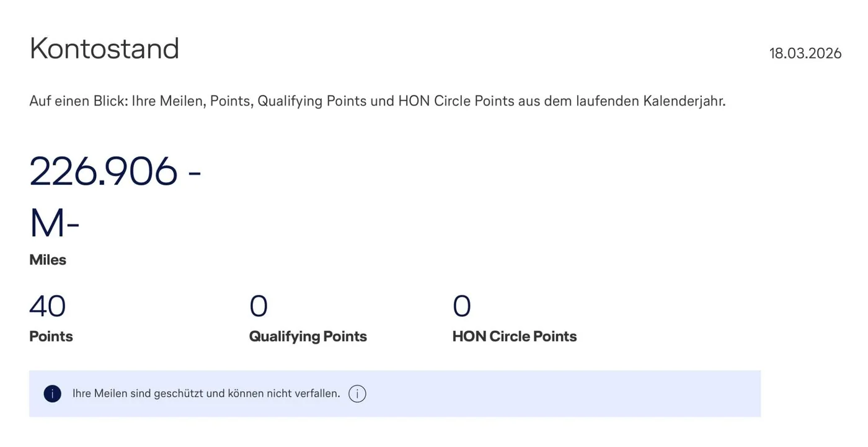868x447 pixels.
Task: Click the zero above Qualifying Points
Action: click(259, 306)
